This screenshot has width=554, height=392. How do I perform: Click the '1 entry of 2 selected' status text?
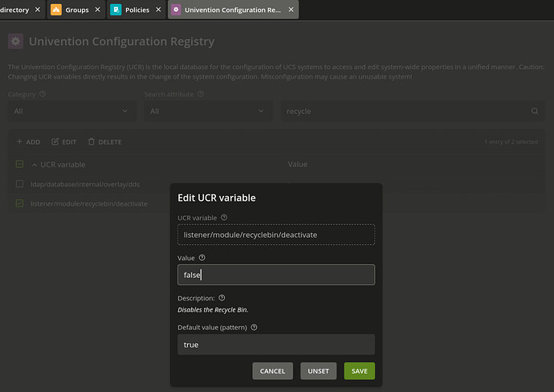point(511,141)
